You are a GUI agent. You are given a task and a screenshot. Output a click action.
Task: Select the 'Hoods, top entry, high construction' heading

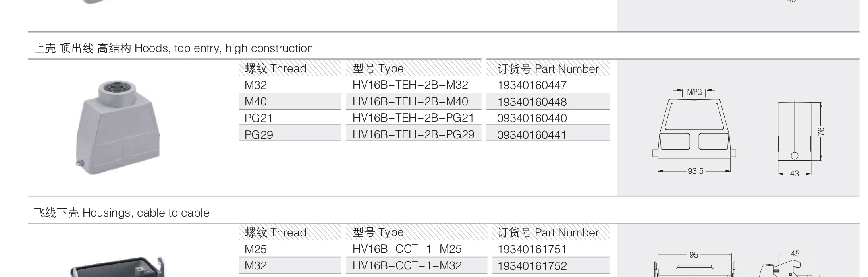[174, 48]
